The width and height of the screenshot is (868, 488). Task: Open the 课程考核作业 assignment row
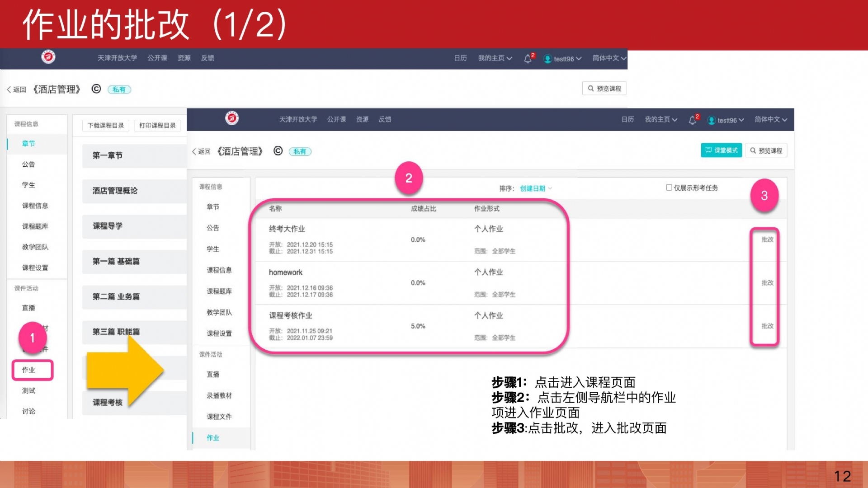[291, 315]
